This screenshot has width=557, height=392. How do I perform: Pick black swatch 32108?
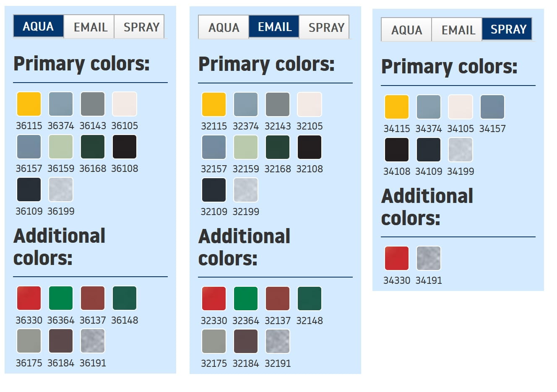(x=310, y=147)
